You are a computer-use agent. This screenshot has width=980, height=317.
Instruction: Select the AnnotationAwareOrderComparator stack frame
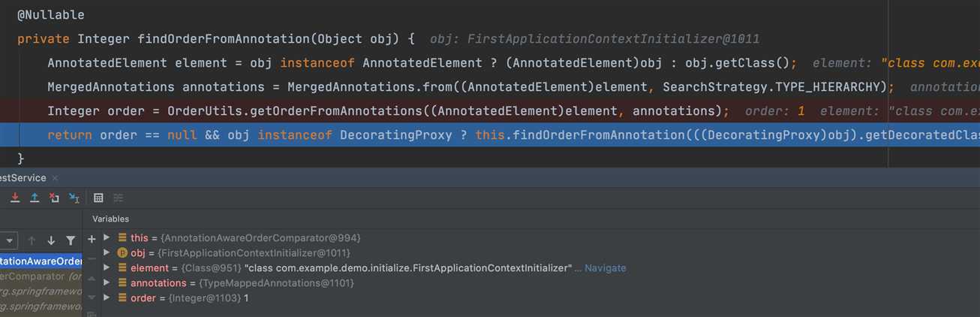(x=41, y=261)
